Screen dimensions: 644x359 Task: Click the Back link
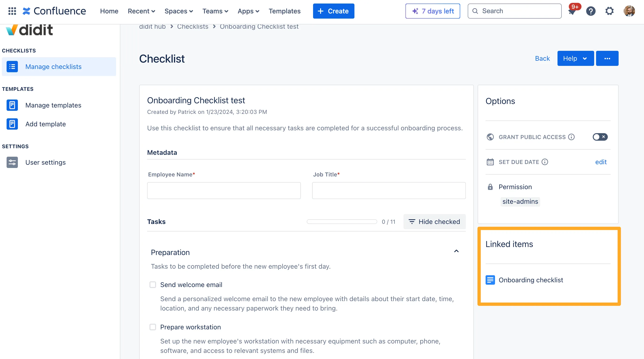click(x=542, y=58)
